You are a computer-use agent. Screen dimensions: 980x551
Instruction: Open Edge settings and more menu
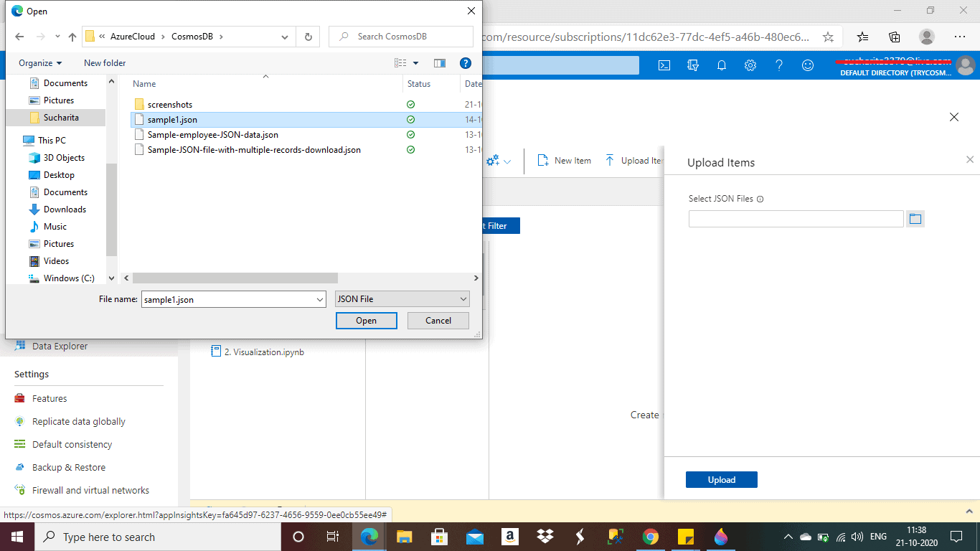point(960,37)
